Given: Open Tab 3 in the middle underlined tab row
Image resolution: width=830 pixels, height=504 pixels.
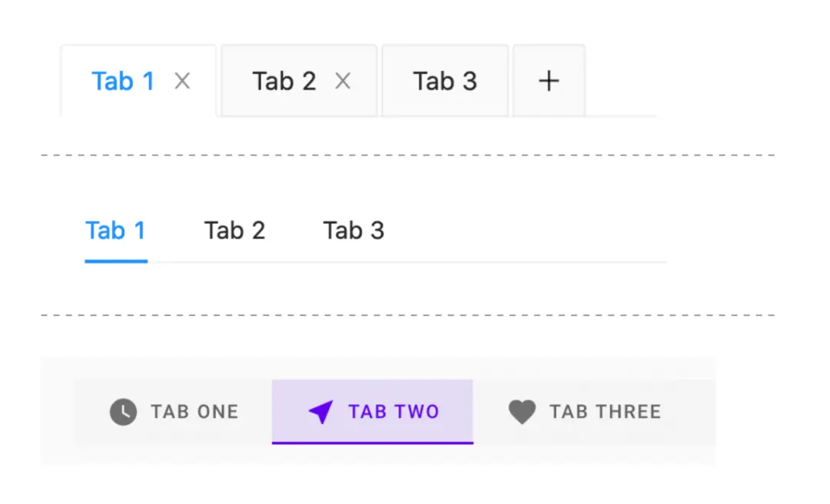Looking at the screenshot, I should [354, 230].
